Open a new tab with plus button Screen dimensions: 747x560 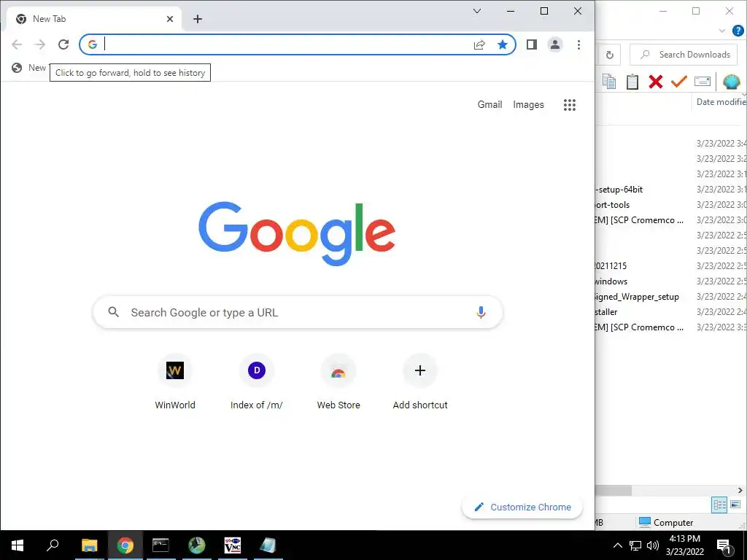coord(198,19)
